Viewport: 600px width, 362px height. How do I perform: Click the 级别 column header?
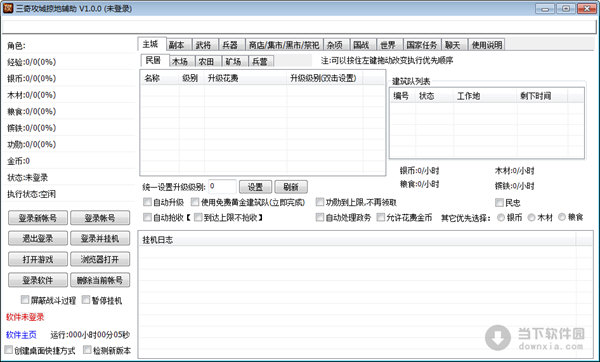click(x=192, y=78)
